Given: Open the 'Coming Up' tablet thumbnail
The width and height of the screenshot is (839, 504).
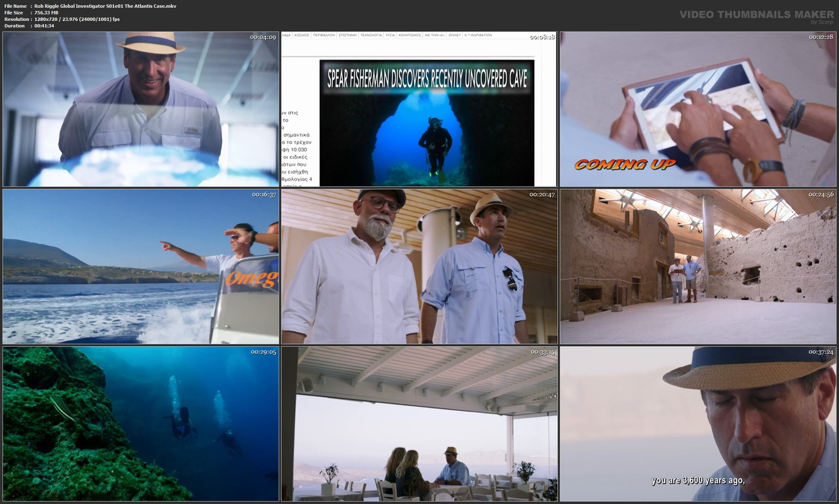Looking at the screenshot, I should coord(697,109).
